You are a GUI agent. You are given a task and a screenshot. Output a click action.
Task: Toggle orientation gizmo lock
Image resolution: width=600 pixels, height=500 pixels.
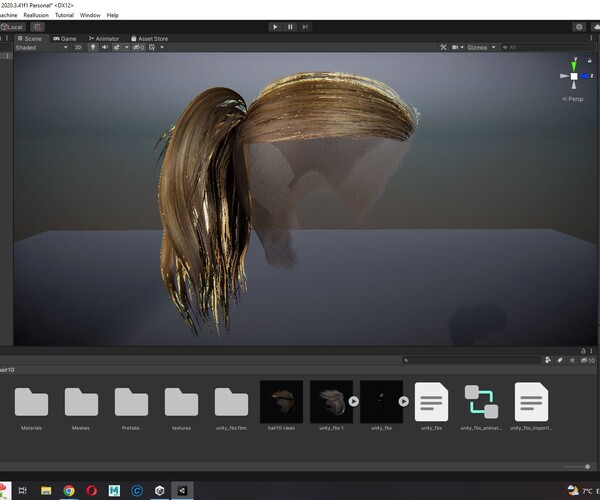(x=590, y=60)
